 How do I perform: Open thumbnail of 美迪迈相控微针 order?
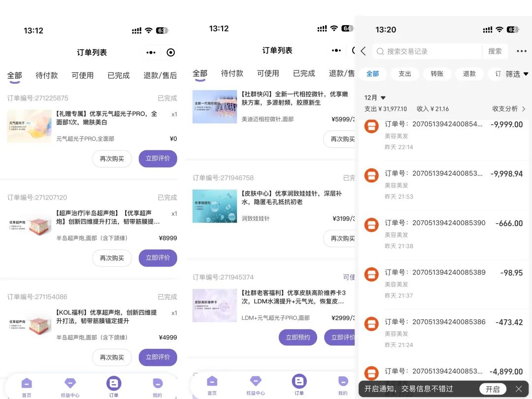tap(214, 106)
